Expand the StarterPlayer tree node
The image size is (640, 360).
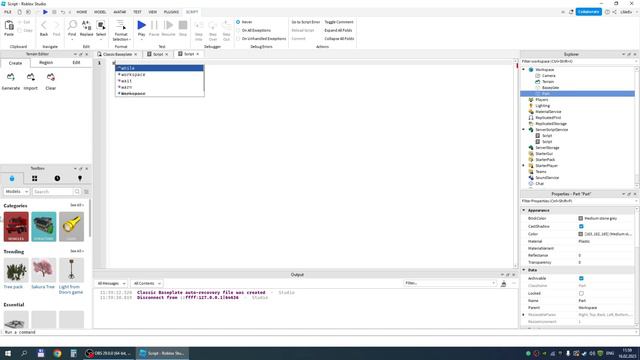click(524, 165)
